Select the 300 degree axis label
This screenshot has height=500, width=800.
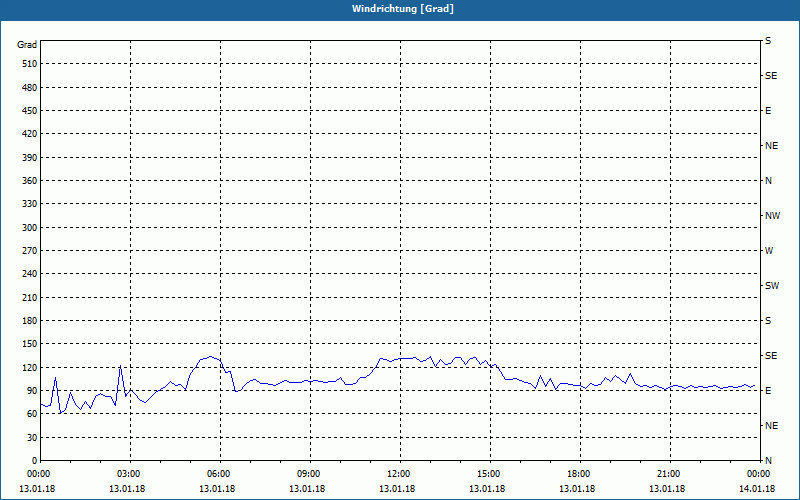[29, 228]
